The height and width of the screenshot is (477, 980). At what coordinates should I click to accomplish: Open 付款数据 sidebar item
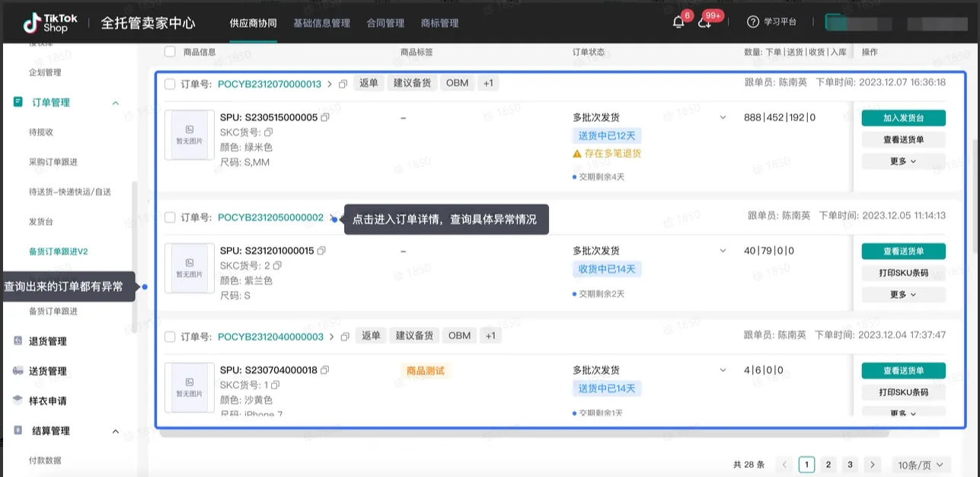tap(45, 460)
